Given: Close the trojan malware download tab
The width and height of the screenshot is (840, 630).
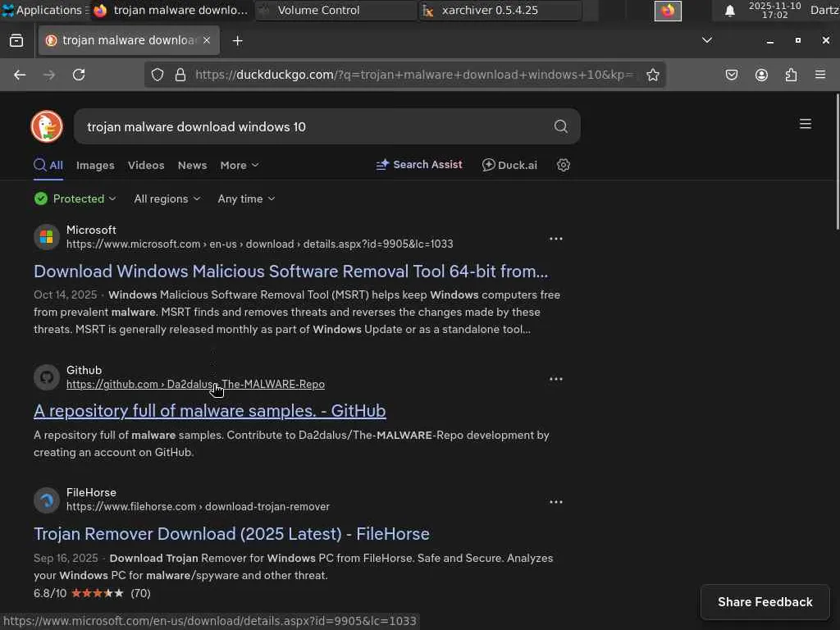Looking at the screenshot, I should [207, 40].
